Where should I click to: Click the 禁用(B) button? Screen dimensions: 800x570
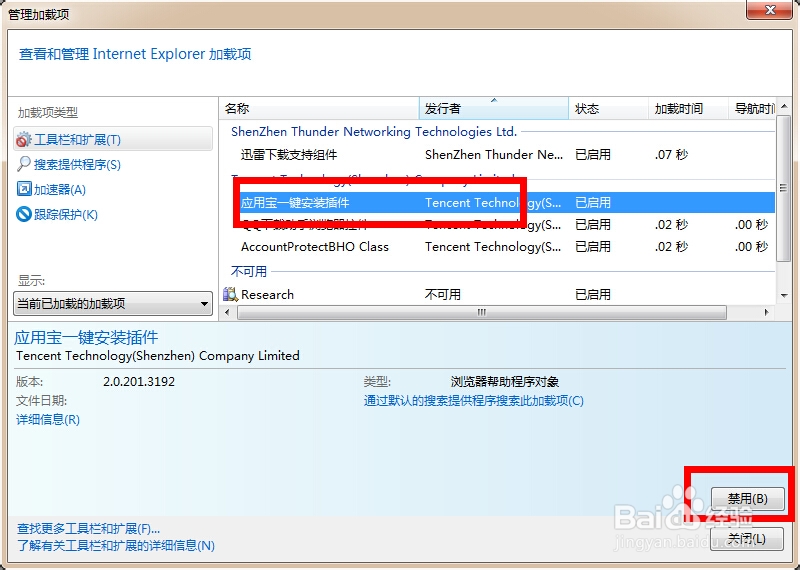click(x=747, y=498)
